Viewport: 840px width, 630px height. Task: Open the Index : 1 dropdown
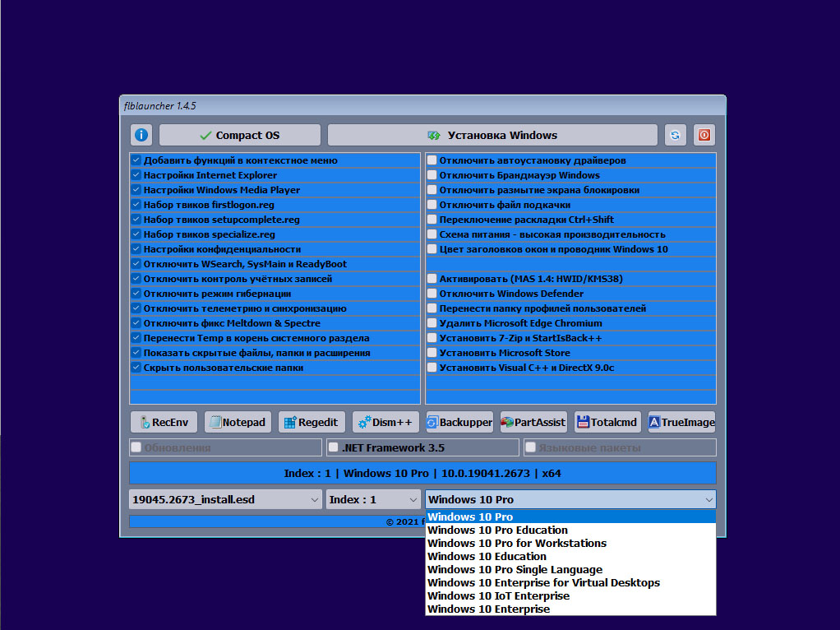373,499
